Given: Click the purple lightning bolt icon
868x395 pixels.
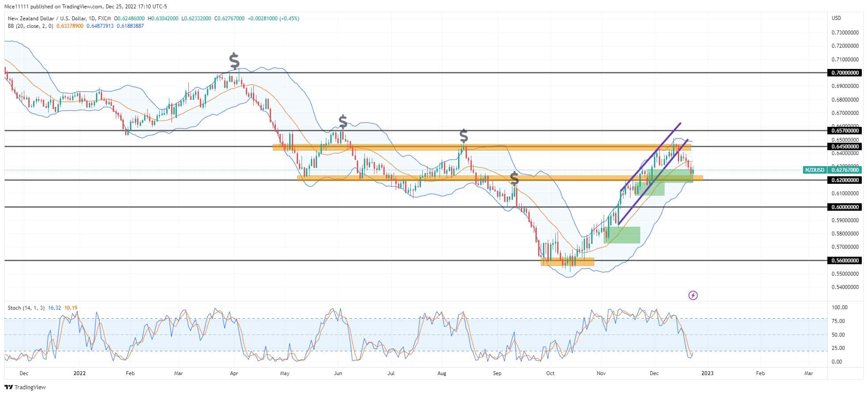Looking at the screenshot, I should point(693,295).
